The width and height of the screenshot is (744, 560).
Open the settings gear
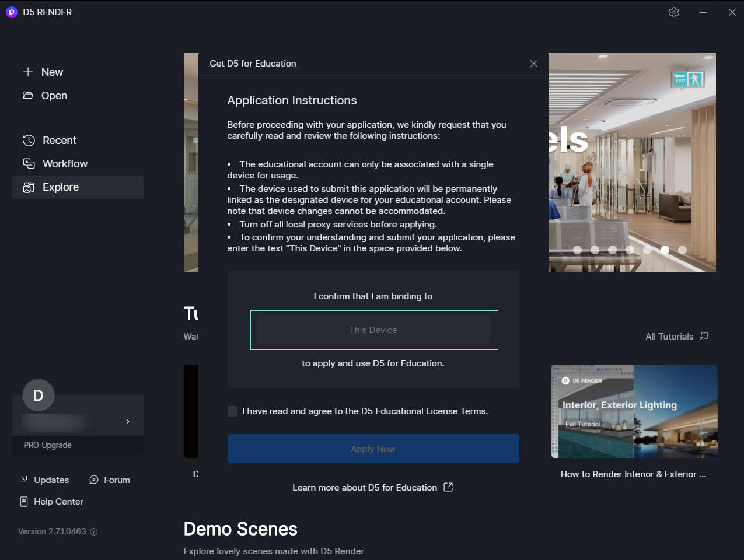[674, 12]
